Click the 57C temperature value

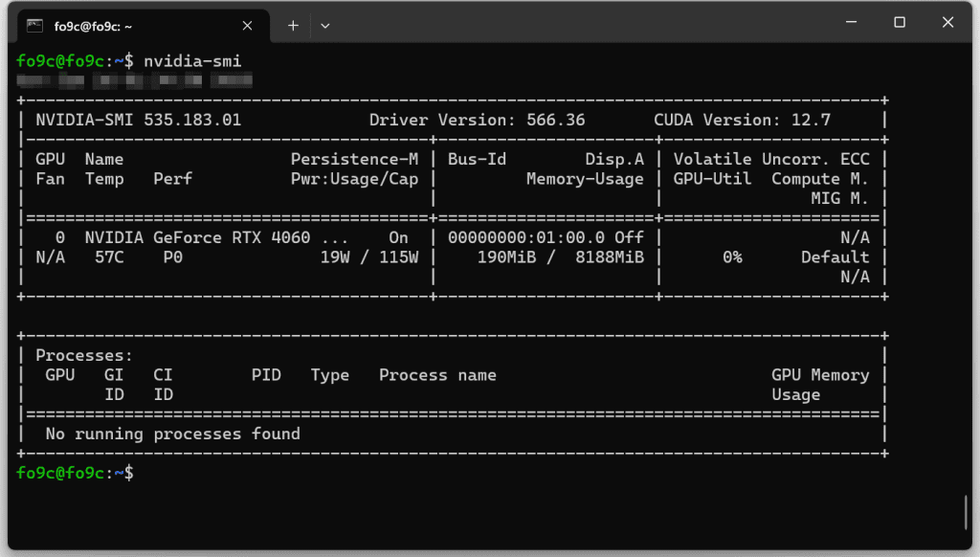coord(109,257)
